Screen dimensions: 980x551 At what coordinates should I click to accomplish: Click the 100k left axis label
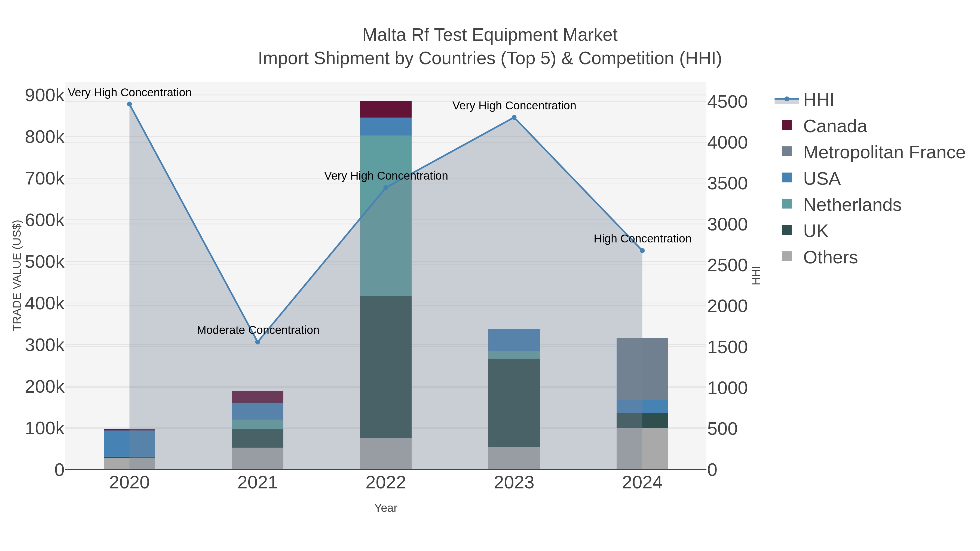pos(45,429)
